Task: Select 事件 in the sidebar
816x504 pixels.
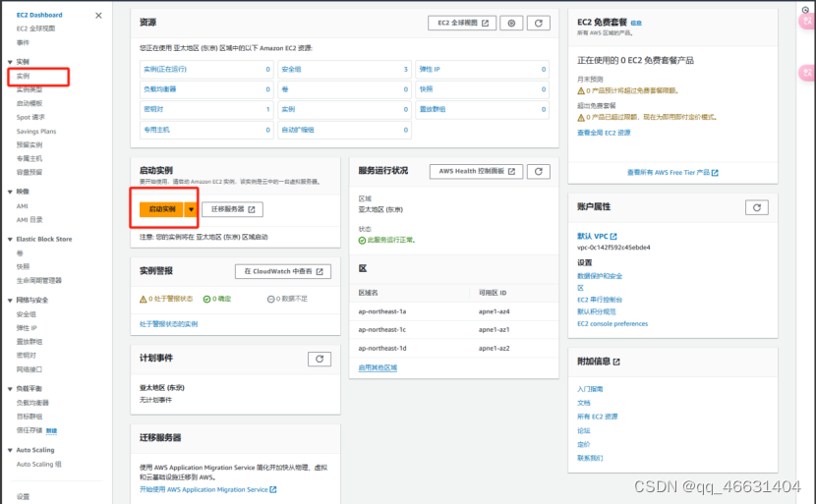Action: 23,42
